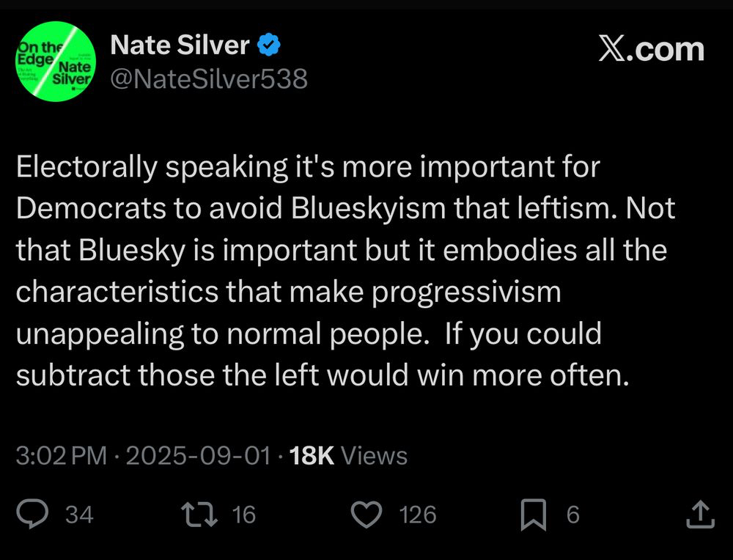Open the share icon options
This screenshot has height=560, width=733.
pyautogui.click(x=699, y=515)
